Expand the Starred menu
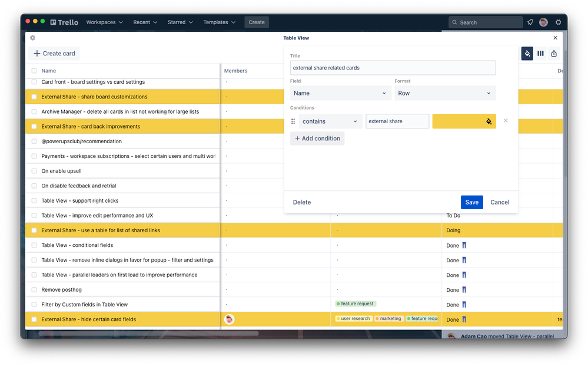This screenshot has width=588, height=366. (x=180, y=22)
